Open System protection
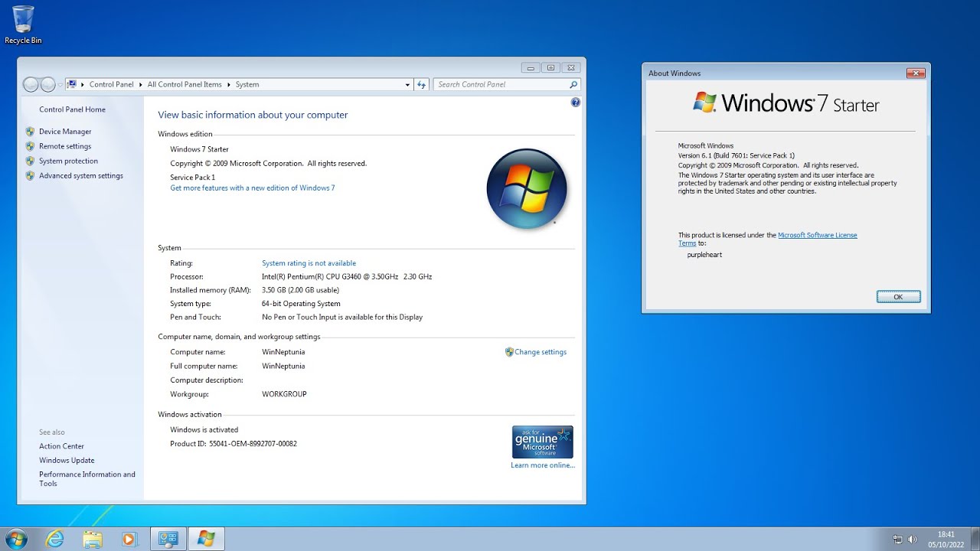The image size is (980, 551). [68, 161]
